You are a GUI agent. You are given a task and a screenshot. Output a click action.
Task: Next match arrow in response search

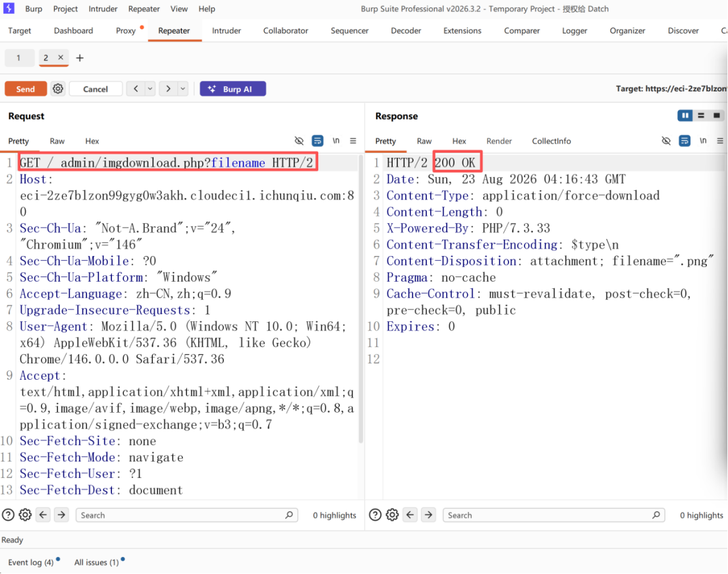click(x=428, y=515)
